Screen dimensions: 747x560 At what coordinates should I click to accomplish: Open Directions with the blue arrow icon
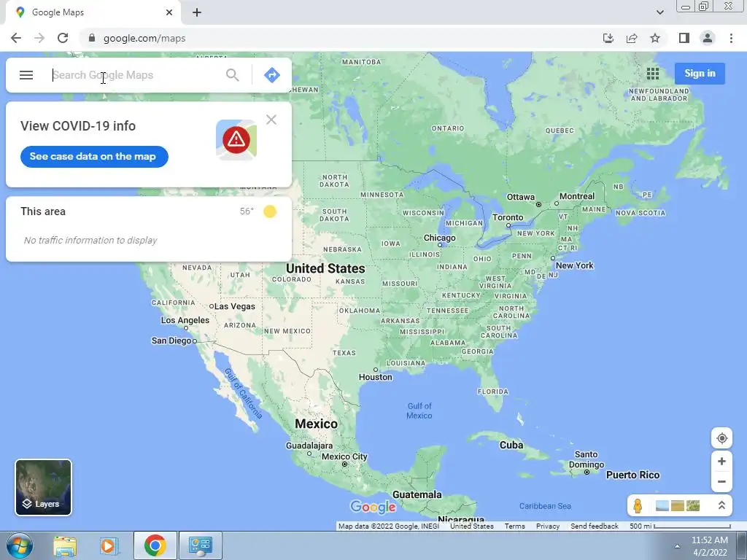[x=272, y=75]
